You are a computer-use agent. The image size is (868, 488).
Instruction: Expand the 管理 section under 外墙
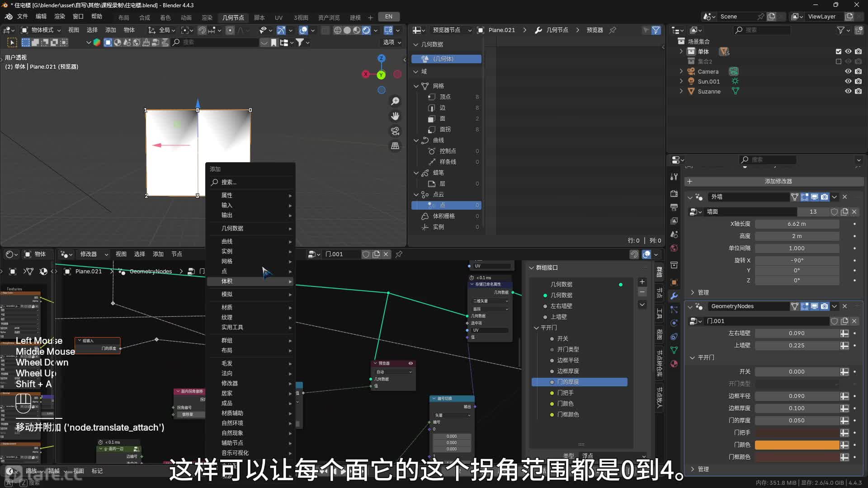(692, 292)
